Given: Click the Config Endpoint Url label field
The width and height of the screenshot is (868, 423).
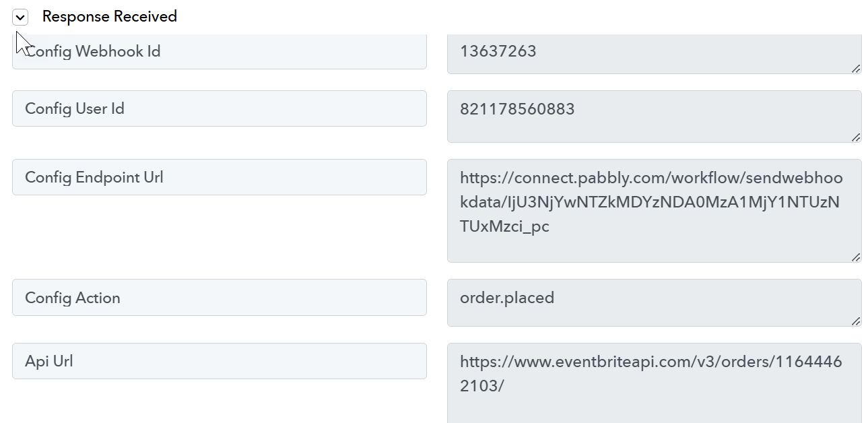Looking at the screenshot, I should pyautogui.click(x=220, y=177).
